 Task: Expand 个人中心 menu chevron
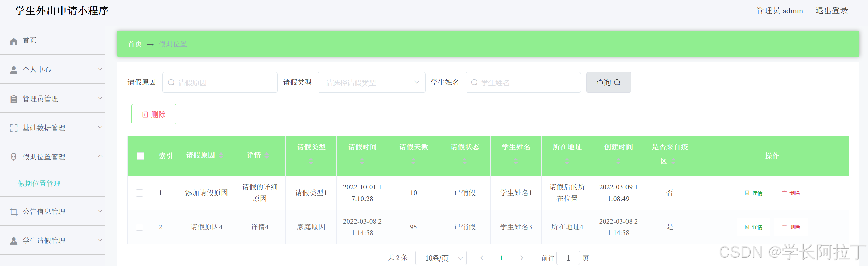[x=100, y=69]
